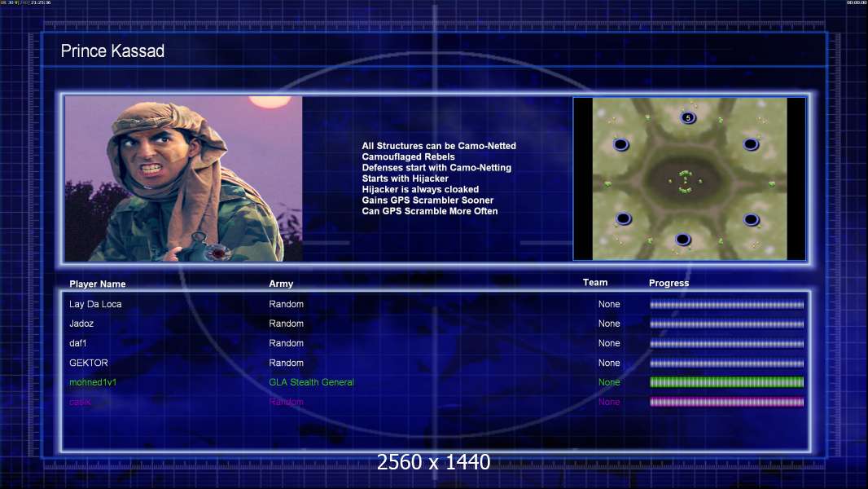Viewport: 868px width, 489px height.
Task: Click the Prince Kassad portrait image
Action: (x=184, y=178)
